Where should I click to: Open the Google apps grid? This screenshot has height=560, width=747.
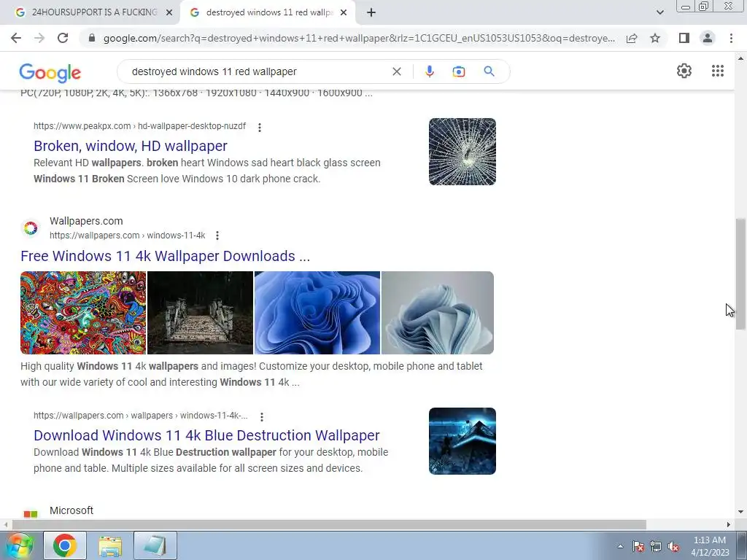[718, 71]
